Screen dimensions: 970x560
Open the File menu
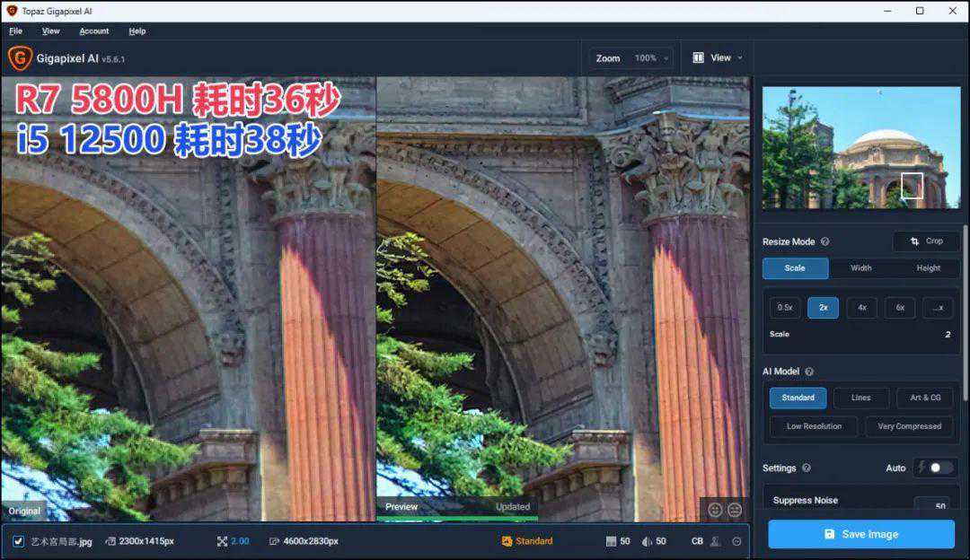(15, 31)
